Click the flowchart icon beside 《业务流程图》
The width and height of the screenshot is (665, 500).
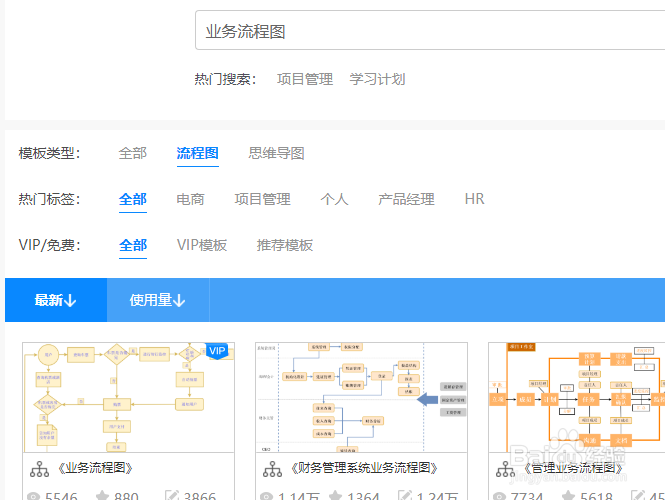39,469
